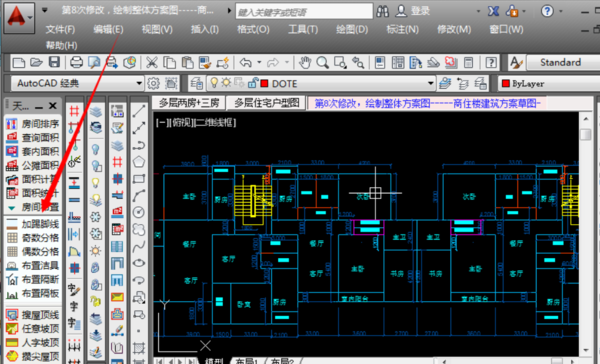This screenshot has width=600, height=364.
Task: Click the Copy icon in the toolbar
Action: 170,62
